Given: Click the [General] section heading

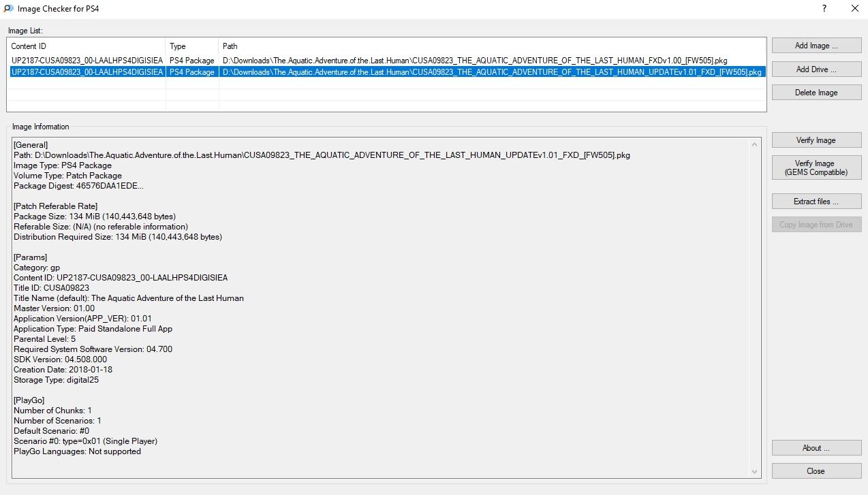Looking at the screenshot, I should coord(31,145).
